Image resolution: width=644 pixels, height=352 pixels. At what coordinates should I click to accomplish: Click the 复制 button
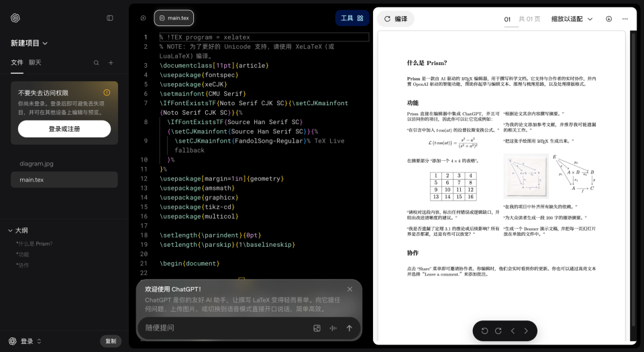pos(111,341)
